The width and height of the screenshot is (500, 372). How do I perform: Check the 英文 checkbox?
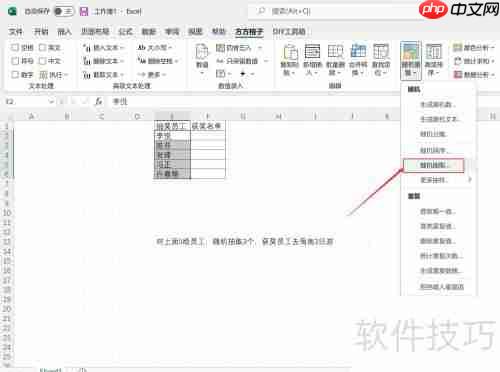pyautogui.click(x=42, y=48)
